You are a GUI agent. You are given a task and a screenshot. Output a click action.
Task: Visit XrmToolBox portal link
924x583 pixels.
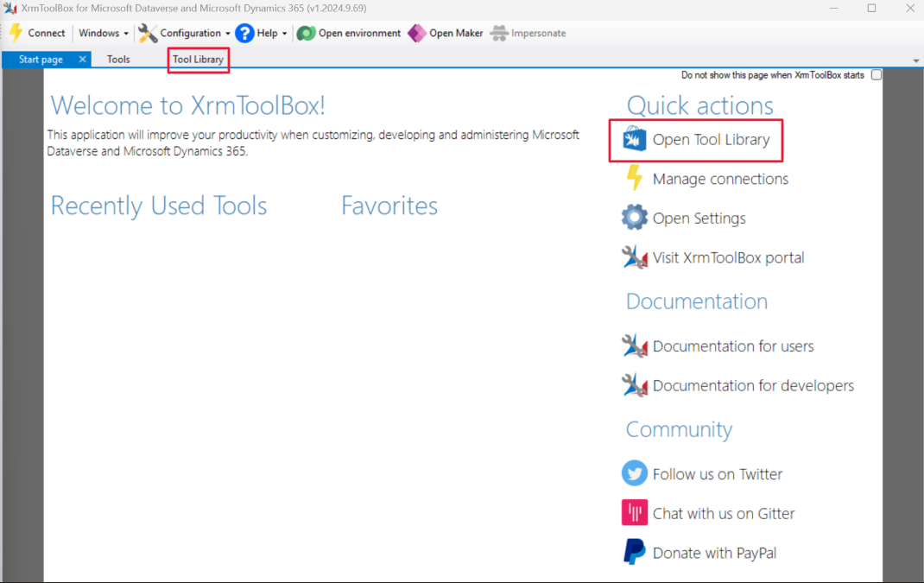pos(728,257)
